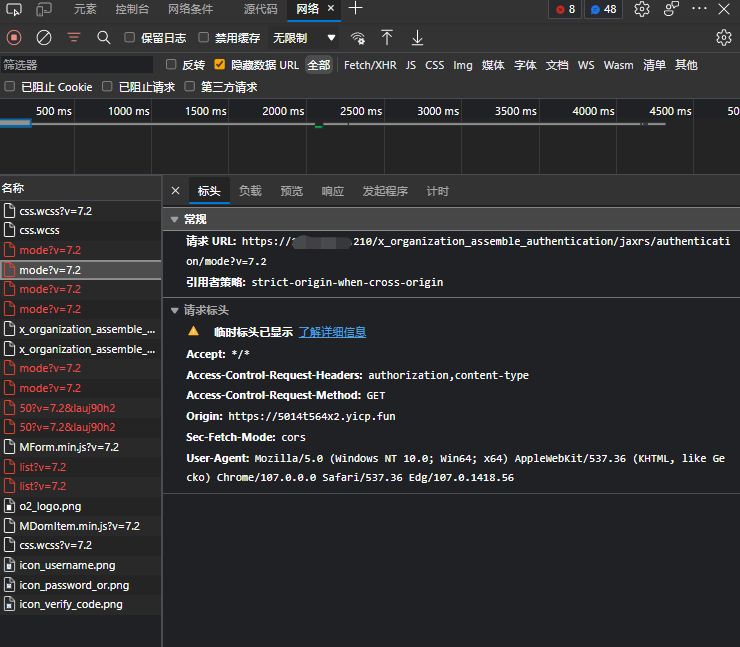Open network search with magnifier icon

click(x=103, y=37)
